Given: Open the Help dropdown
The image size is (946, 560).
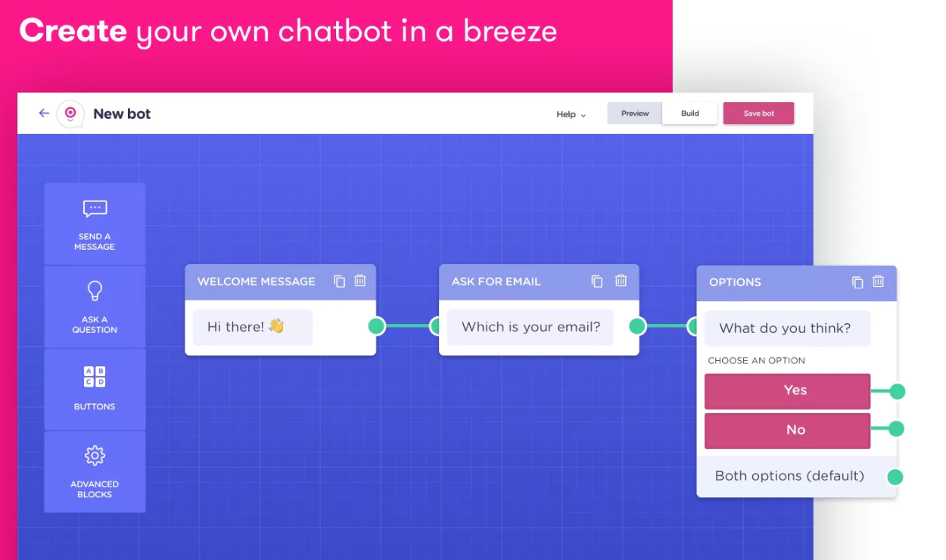Looking at the screenshot, I should (569, 114).
